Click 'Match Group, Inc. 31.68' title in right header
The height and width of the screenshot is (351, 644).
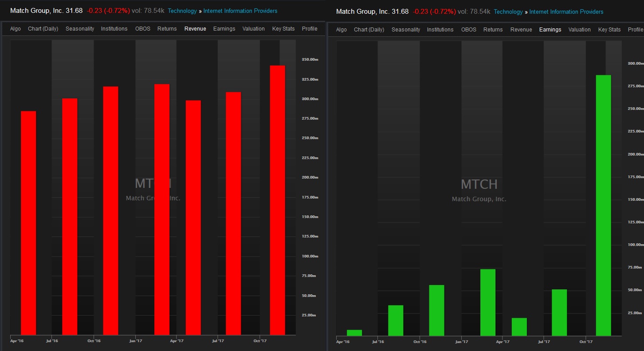click(x=372, y=12)
